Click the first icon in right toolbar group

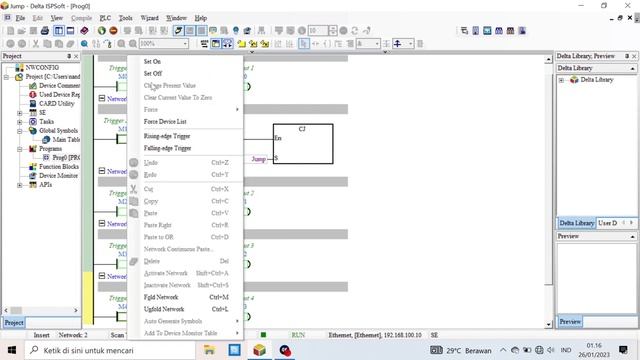coord(464,31)
